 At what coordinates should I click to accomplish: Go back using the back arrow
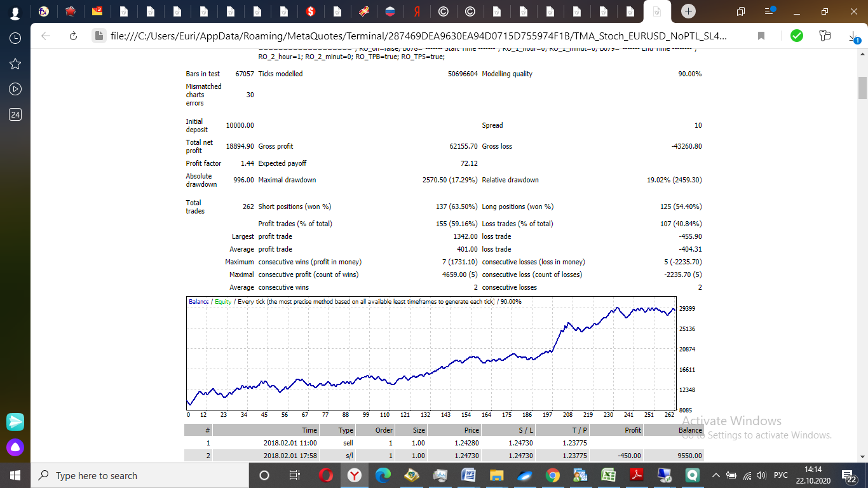pyautogui.click(x=46, y=36)
